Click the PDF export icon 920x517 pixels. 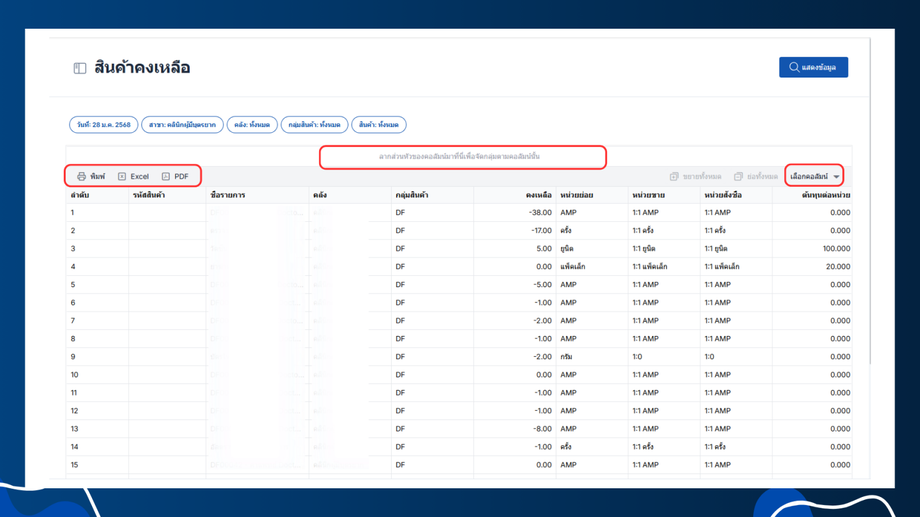(x=166, y=177)
